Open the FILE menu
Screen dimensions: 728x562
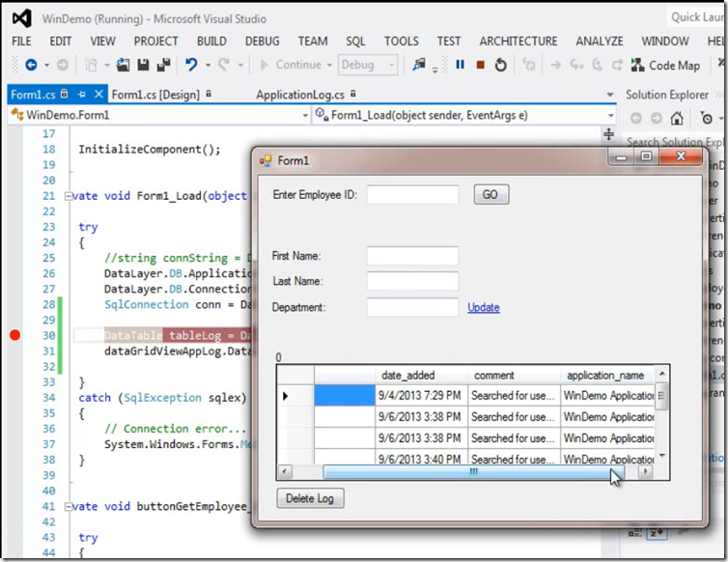[21, 41]
